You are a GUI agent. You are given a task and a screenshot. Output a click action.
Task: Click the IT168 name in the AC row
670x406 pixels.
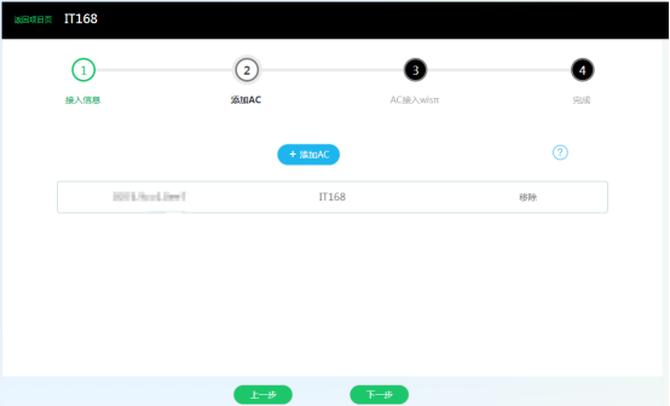click(332, 197)
